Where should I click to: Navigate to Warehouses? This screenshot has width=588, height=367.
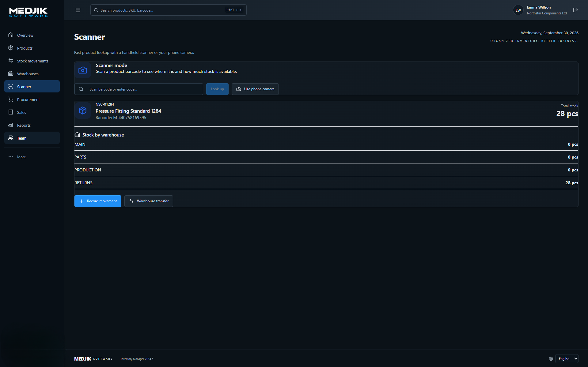tap(32, 74)
